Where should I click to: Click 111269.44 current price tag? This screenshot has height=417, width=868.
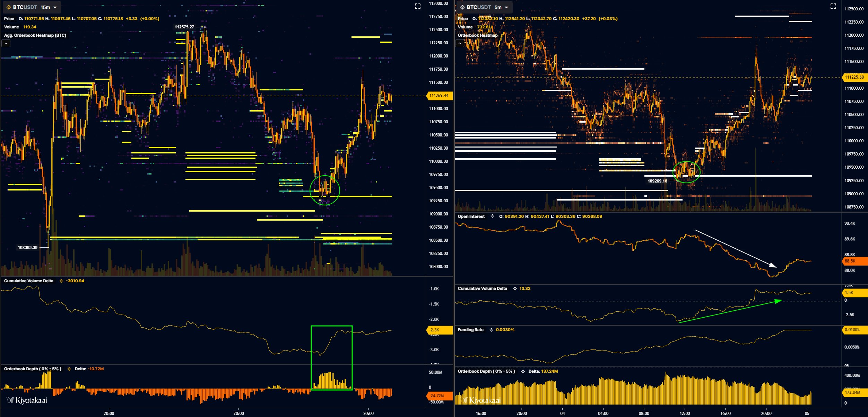(x=439, y=96)
